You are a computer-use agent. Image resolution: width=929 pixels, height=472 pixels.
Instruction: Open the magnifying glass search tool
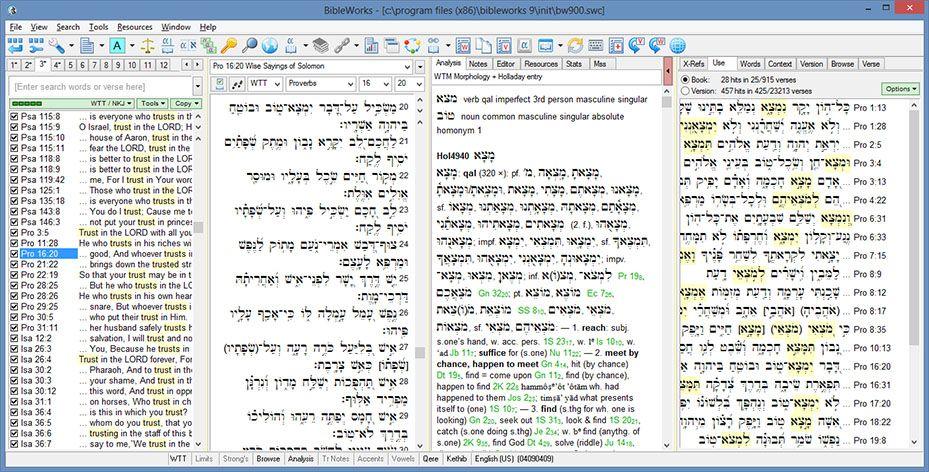[249, 46]
